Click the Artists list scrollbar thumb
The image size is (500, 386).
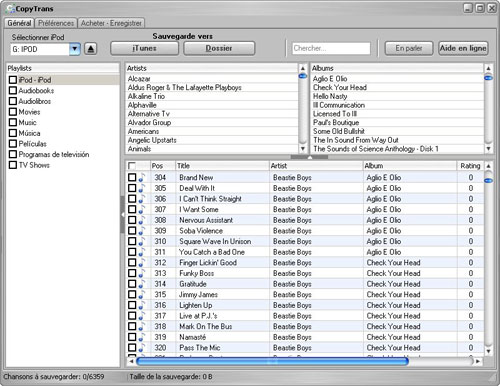303,76
